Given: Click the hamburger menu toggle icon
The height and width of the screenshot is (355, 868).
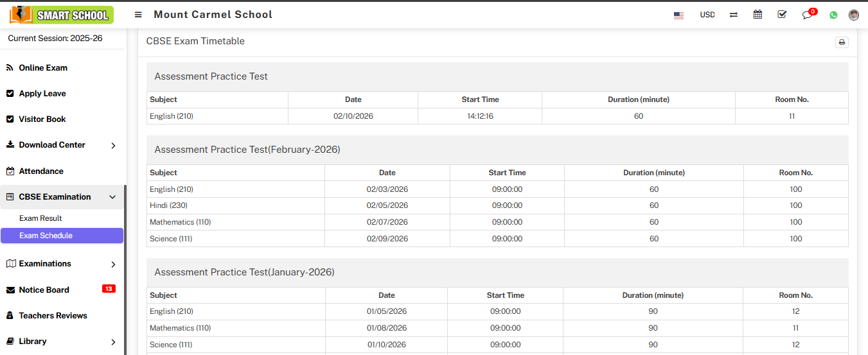Looking at the screenshot, I should tap(138, 15).
